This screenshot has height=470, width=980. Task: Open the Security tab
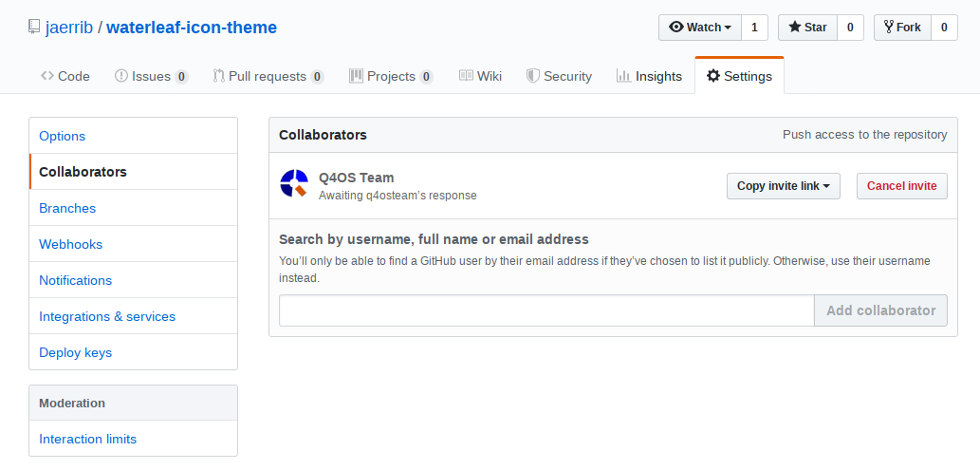(559, 76)
